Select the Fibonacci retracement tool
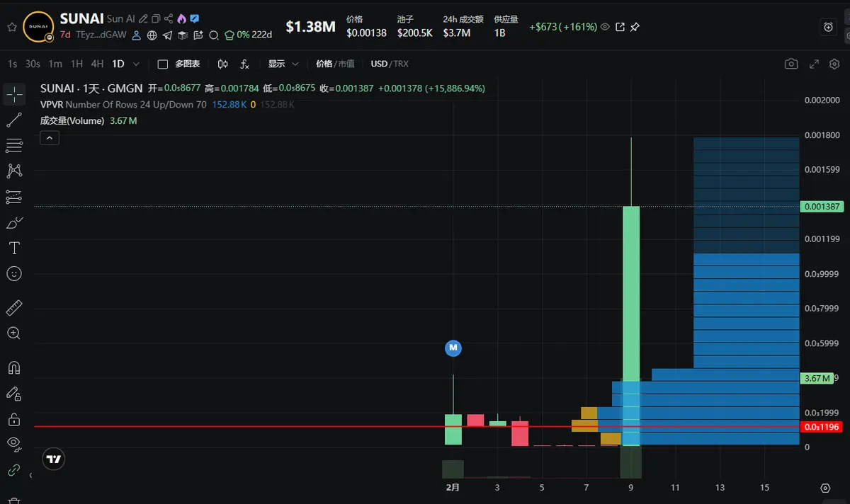The height and width of the screenshot is (504, 850). click(14, 146)
